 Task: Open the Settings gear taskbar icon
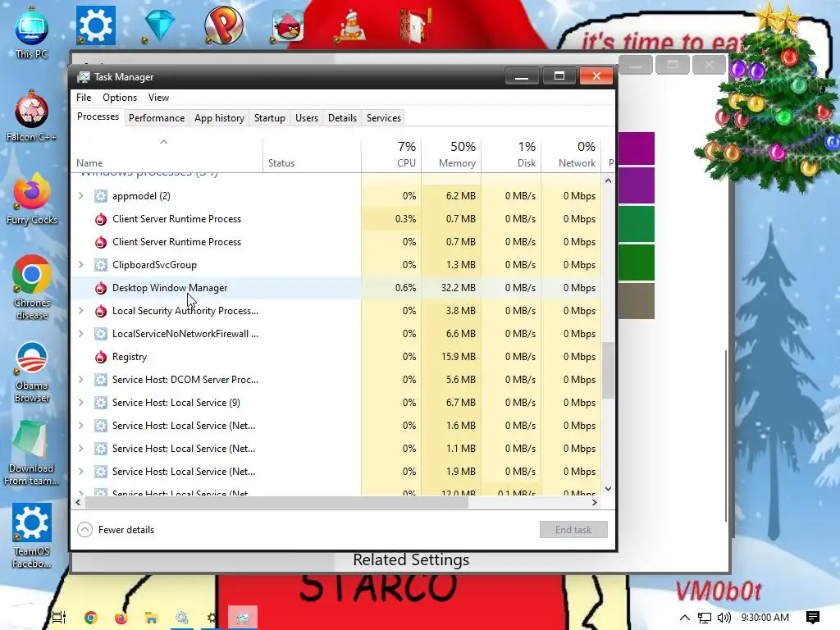212,618
